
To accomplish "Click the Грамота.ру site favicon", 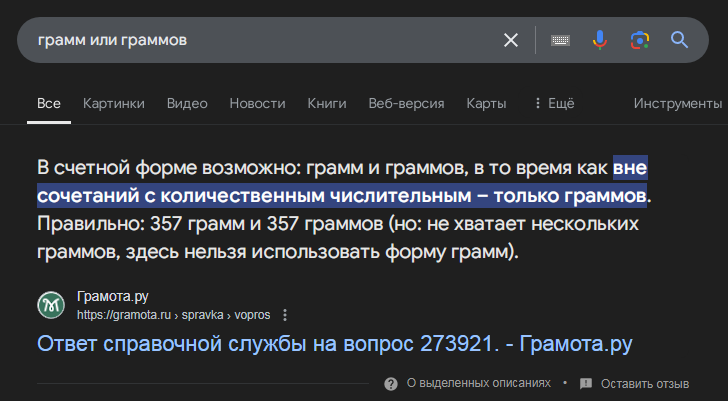I will (51, 304).
